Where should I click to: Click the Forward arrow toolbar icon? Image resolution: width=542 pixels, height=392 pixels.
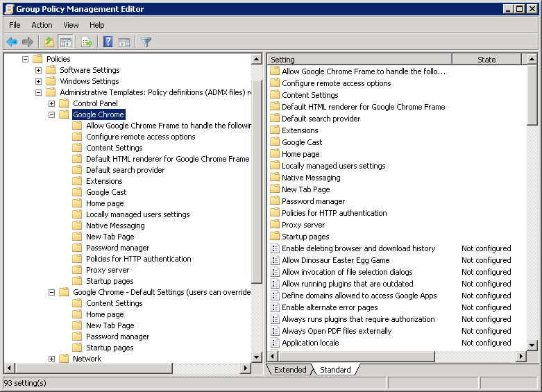[x=28, y=42]
